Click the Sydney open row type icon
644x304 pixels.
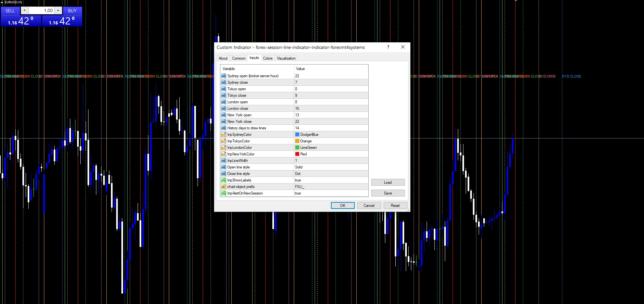(x=223, y=76)
